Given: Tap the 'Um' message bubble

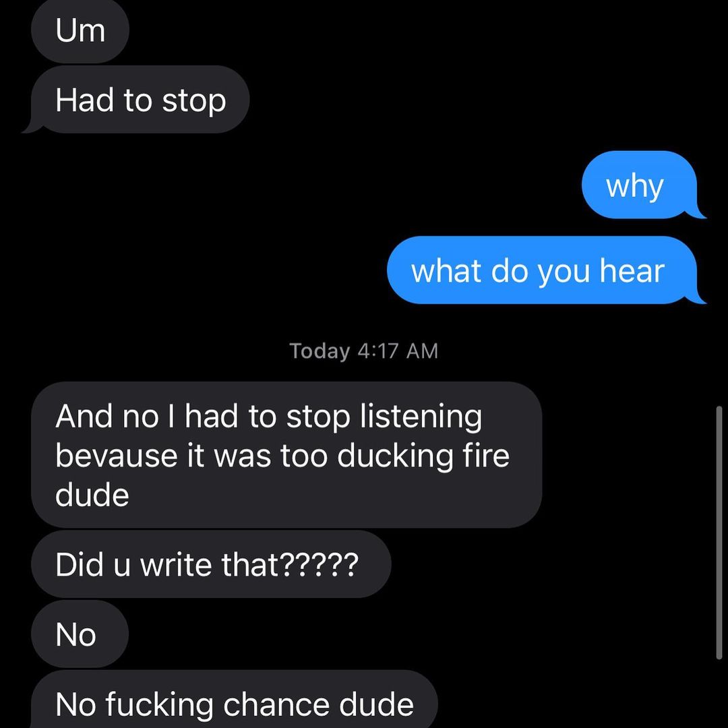Looking at the screenshot, I should click(x=80, y=30).
